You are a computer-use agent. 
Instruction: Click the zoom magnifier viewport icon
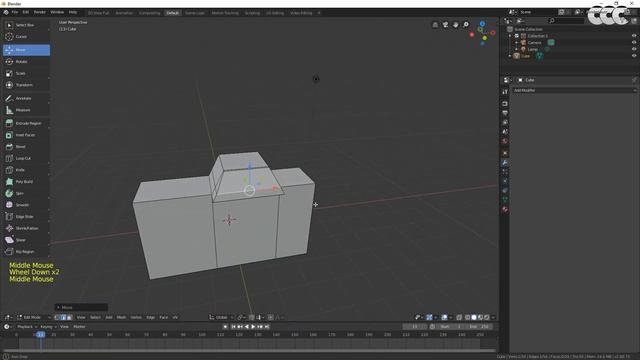466,25
